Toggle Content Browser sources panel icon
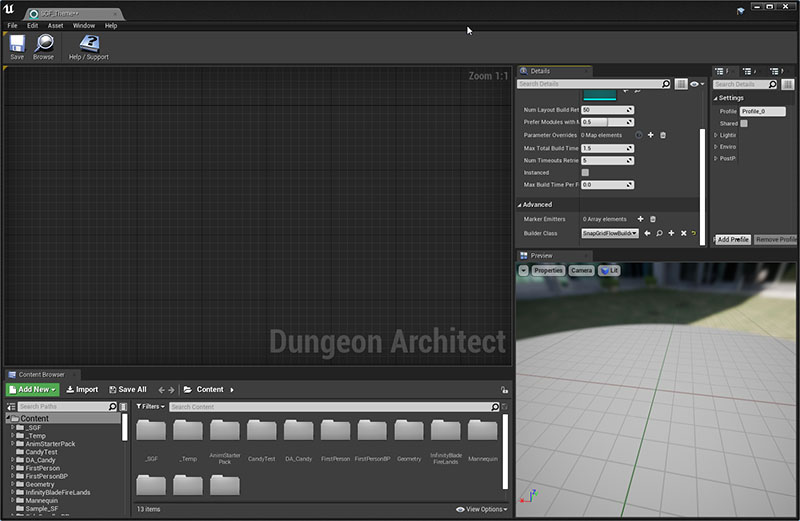This screenshot has width=800, height=521. tap(11, 407)
